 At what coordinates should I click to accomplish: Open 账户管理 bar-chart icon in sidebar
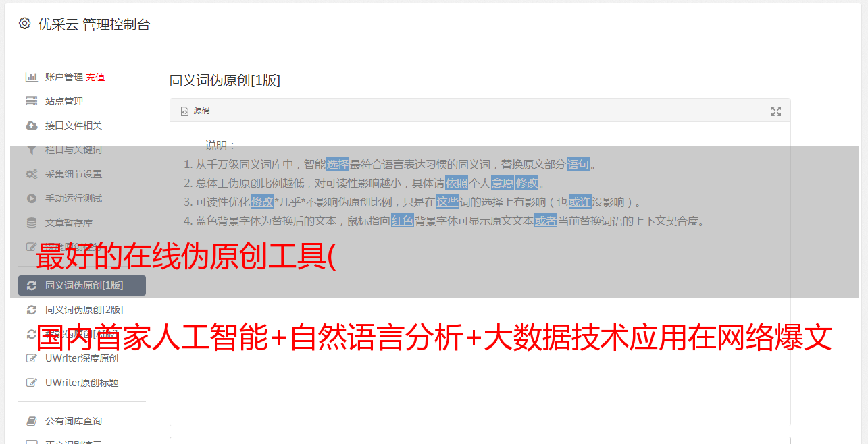click(x=31, y=77)
